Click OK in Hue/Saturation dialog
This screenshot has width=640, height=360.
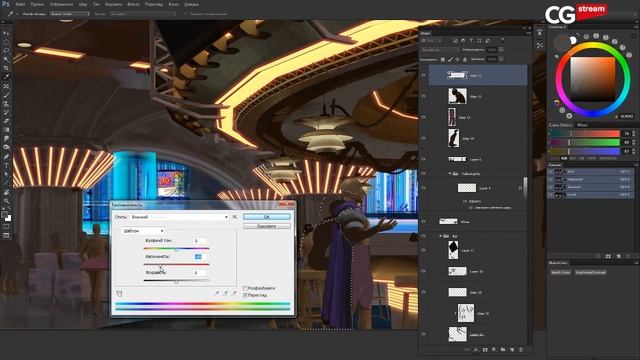tap(267, 217)
